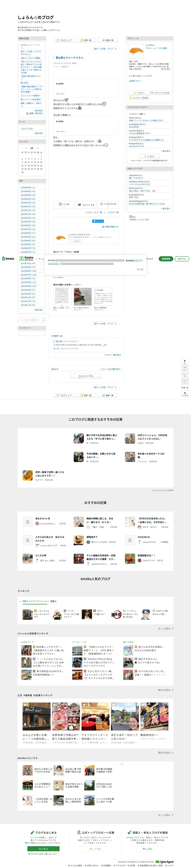Report article via 記事を報告する
This screenshot has height=868, width=191.
pyautogui.click(x=110, y=227)
